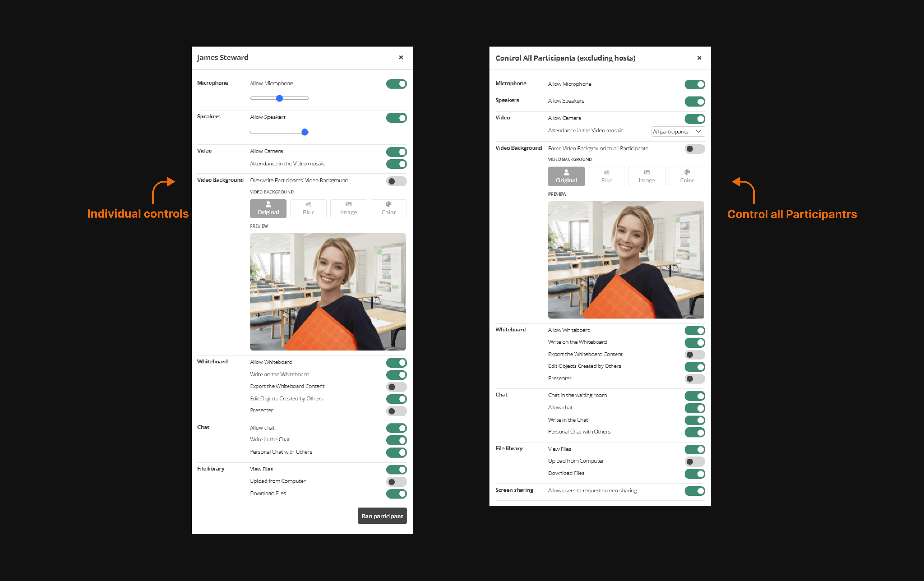Toggle Allow users to request screen sharing

pos(694,491)
